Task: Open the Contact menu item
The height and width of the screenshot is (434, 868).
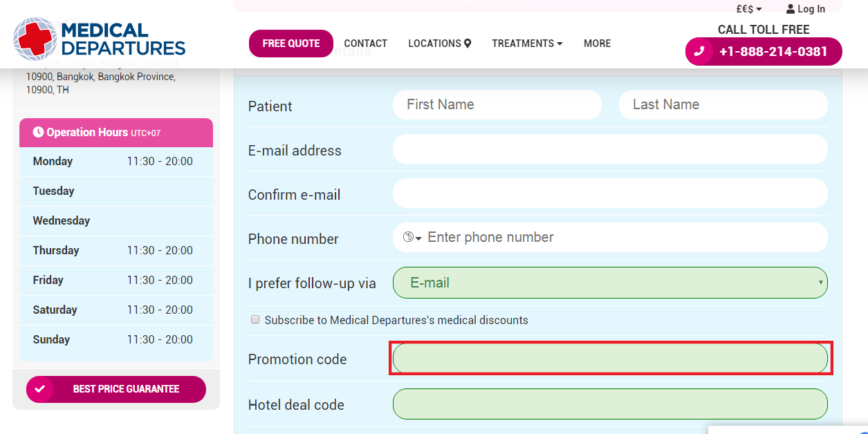Action: click(x=365, y=44)
